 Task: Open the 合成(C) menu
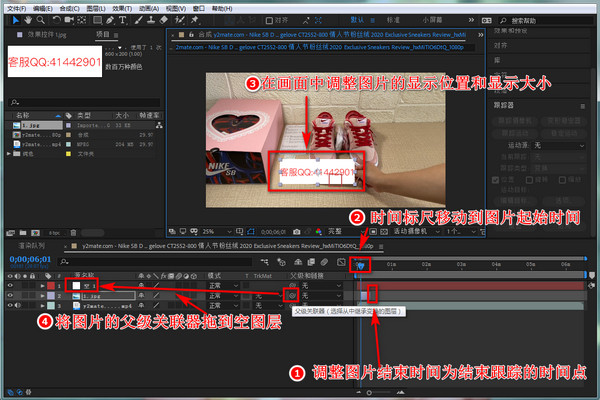[x=69, y=8]
